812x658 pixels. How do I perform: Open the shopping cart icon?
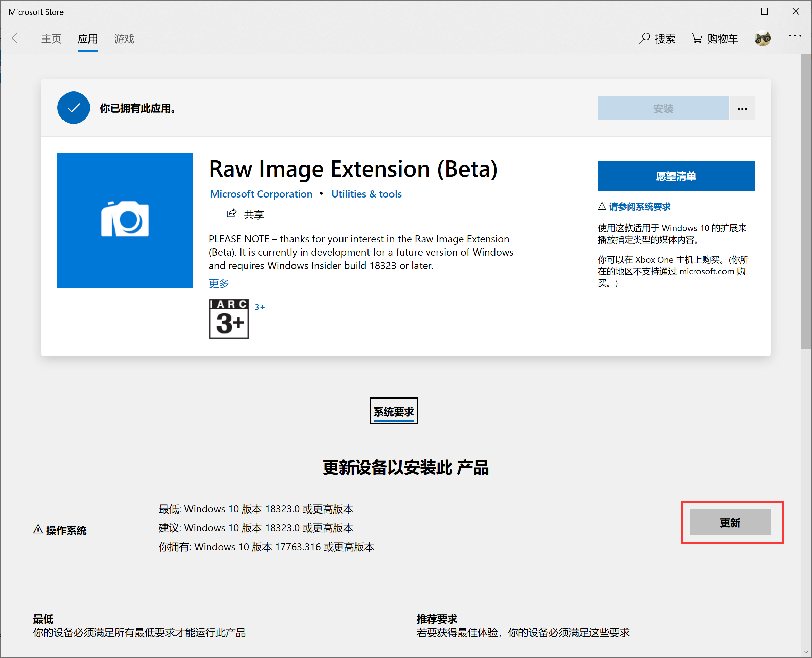pos(697,38)
